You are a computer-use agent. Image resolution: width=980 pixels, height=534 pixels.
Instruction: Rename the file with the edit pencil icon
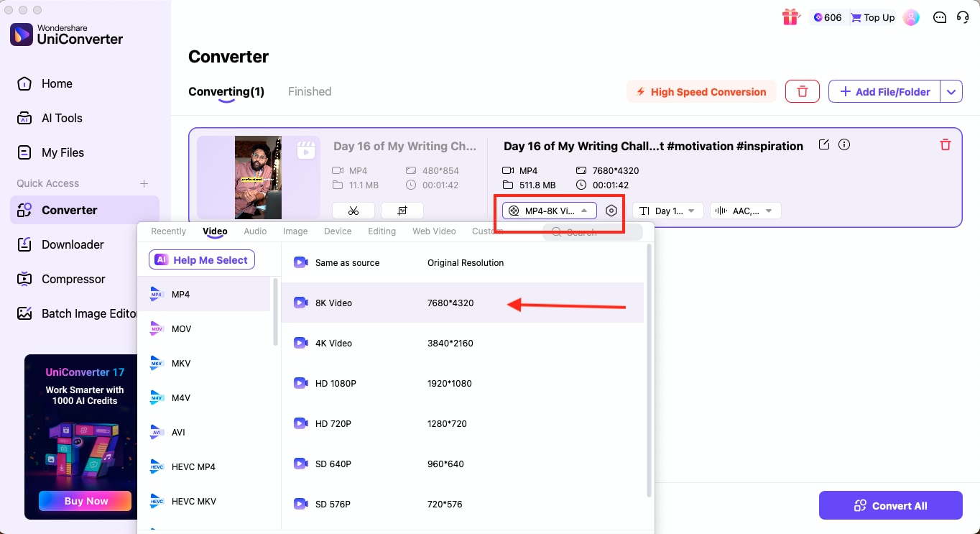(x=823, y=144)
